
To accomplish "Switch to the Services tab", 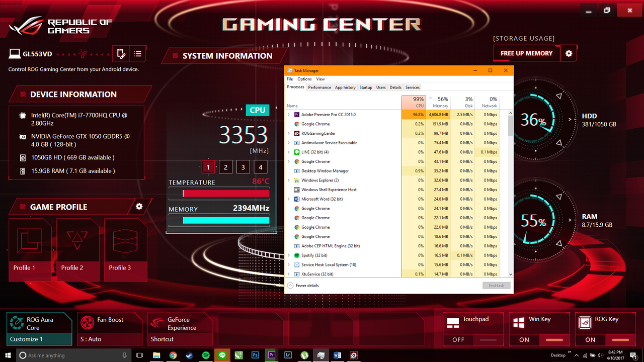I will (413, 87).
